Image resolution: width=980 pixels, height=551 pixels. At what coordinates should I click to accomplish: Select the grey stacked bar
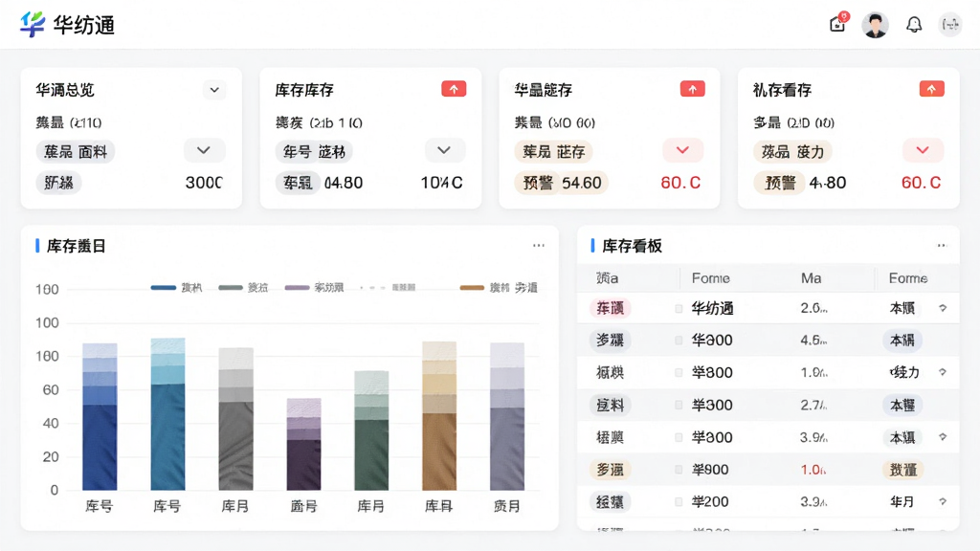pyautogui.click(x=235, y=419)
